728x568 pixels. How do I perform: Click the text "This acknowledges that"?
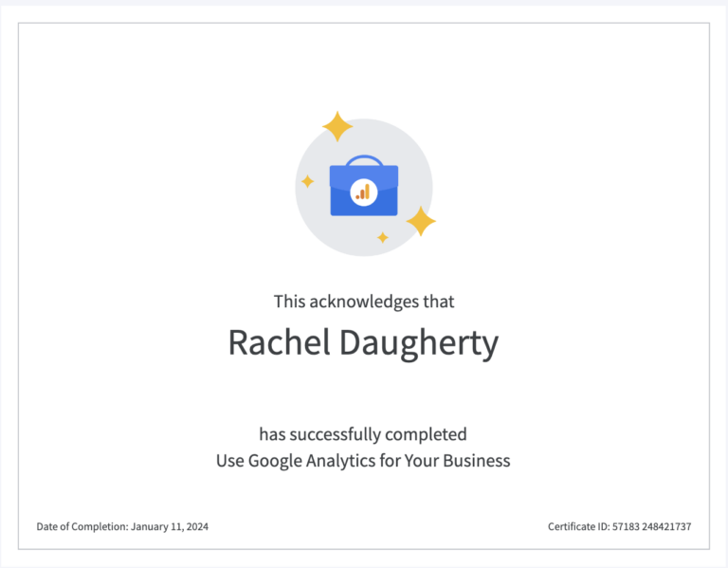click(x=364, y=302)
